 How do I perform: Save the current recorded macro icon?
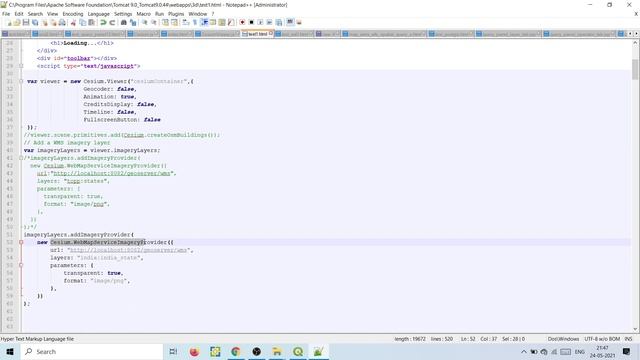click(279, 22)
